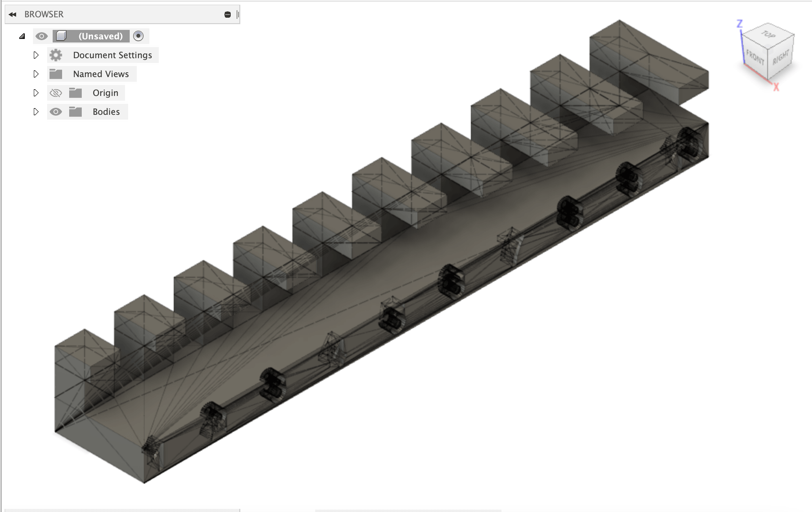This screenshot has height=512, width=812.
Task: Click the RIGHT face of the ViewCube
Action: (781, 58)
